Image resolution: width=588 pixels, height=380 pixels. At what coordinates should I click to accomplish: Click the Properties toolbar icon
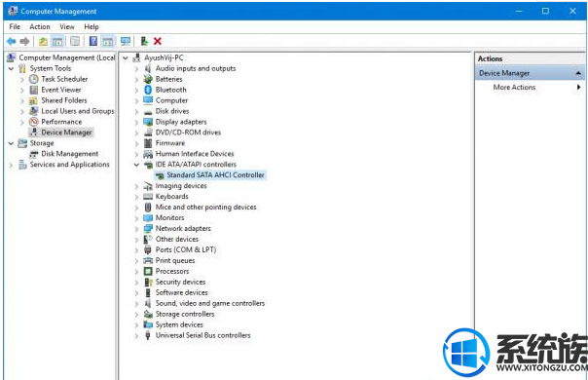point(75,41)
